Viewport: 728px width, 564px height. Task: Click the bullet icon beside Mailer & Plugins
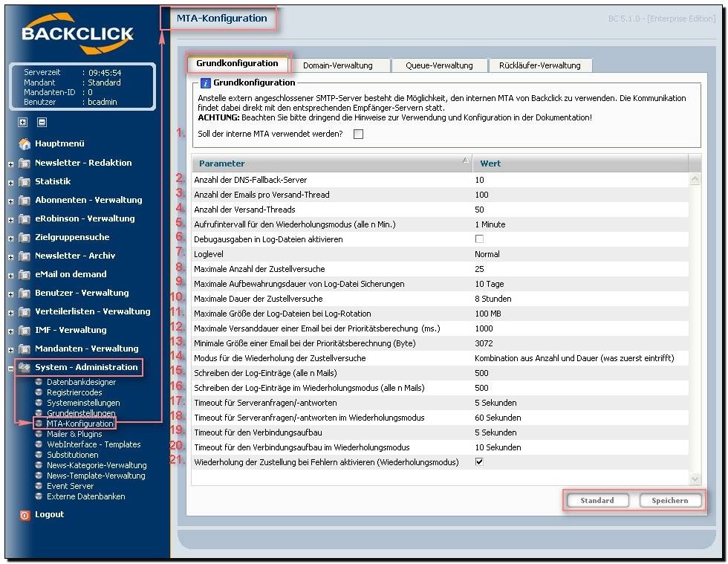(39, 434)
